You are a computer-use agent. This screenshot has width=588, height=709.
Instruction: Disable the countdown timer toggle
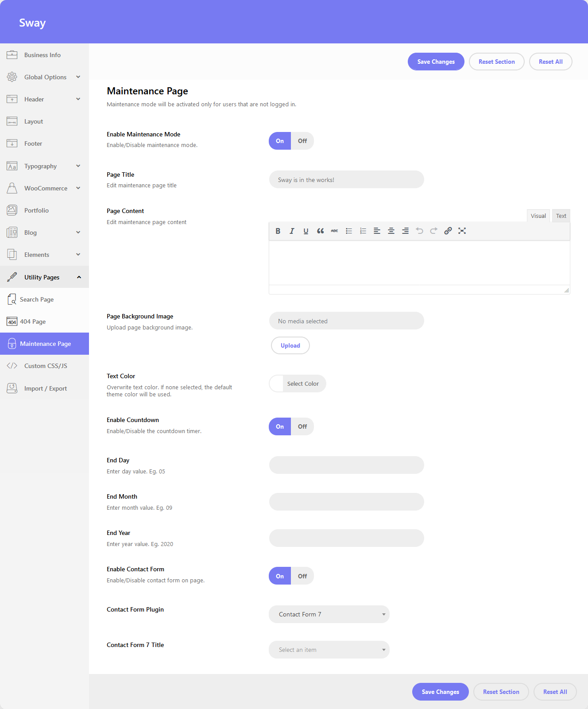click(302, 426)
